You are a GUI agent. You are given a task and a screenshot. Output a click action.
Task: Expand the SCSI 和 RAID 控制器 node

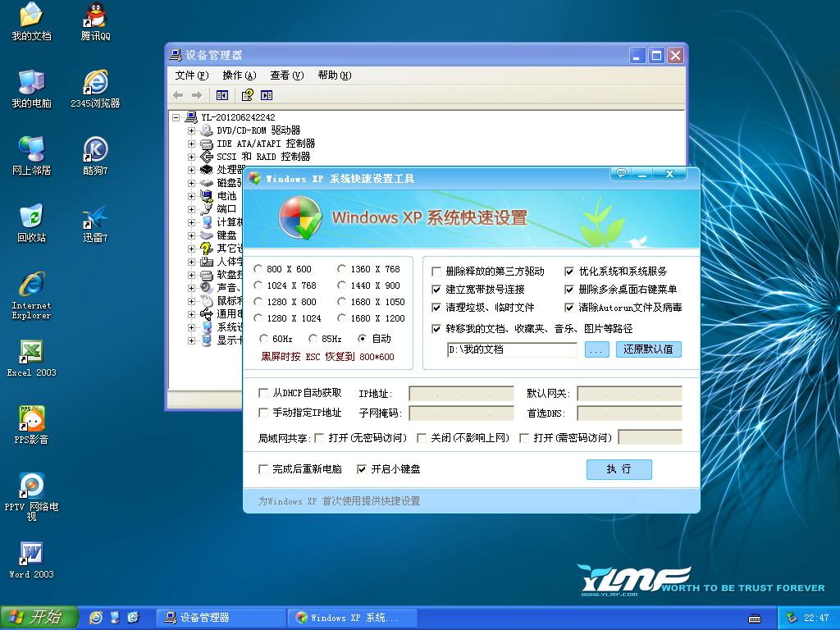[x=191, y=157]
